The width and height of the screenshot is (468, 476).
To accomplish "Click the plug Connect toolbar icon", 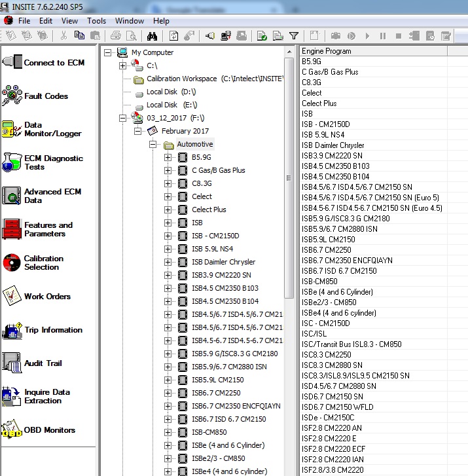I will click(209, 36).
